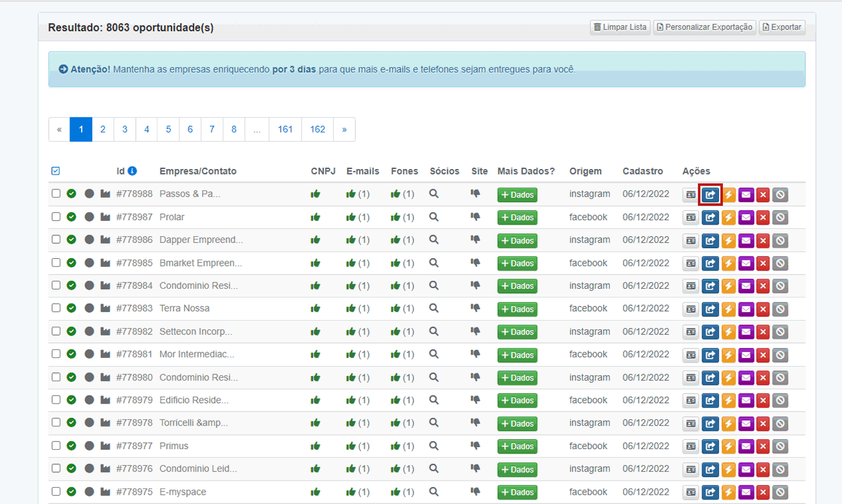Open Personalizar Exportação
Screen dimensions: 842x504
(x=705, y=27)
